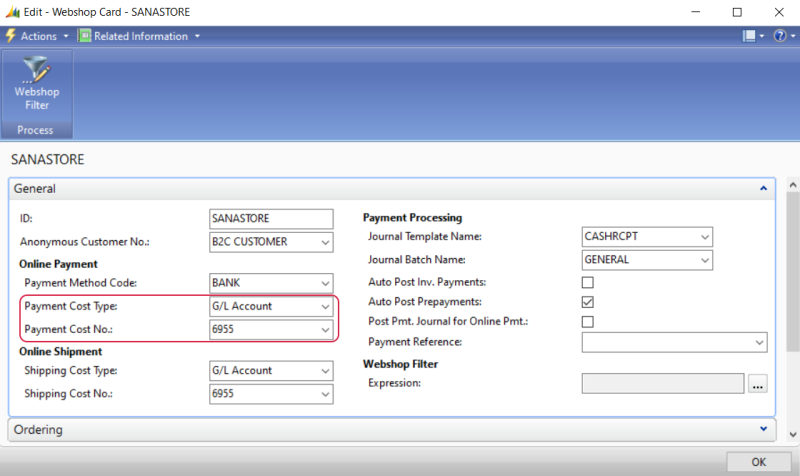Image resolution: width=800 pixels, height=476 pixels.
Task: Click the Webshop Filter funnel icon
Action: [x=36, y=70]
